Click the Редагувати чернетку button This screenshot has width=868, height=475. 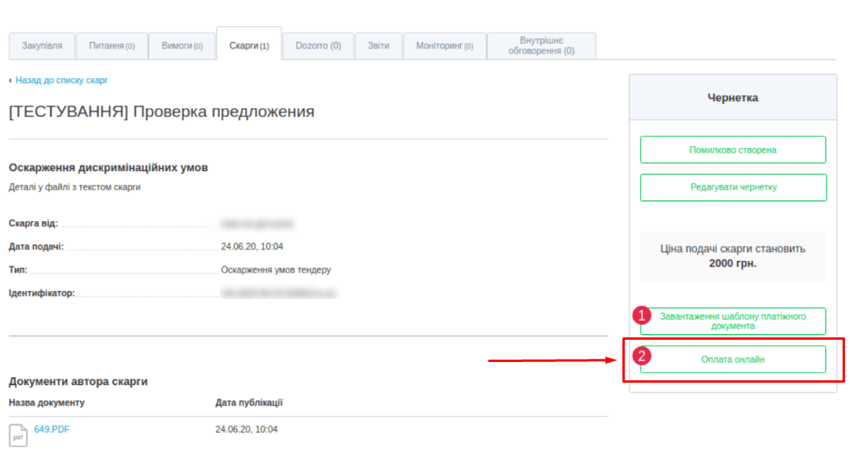point(733,188)
